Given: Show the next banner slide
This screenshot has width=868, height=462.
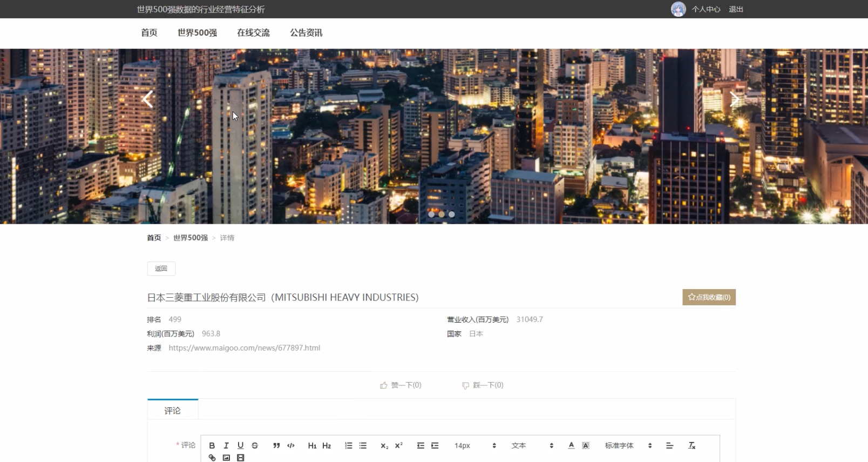Looking at the screenshot, I should click(734, 99).
